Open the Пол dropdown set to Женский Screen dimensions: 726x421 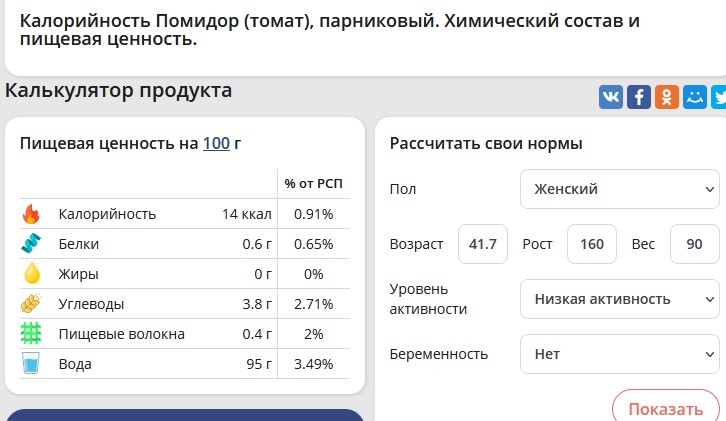[x=620, y=189]
